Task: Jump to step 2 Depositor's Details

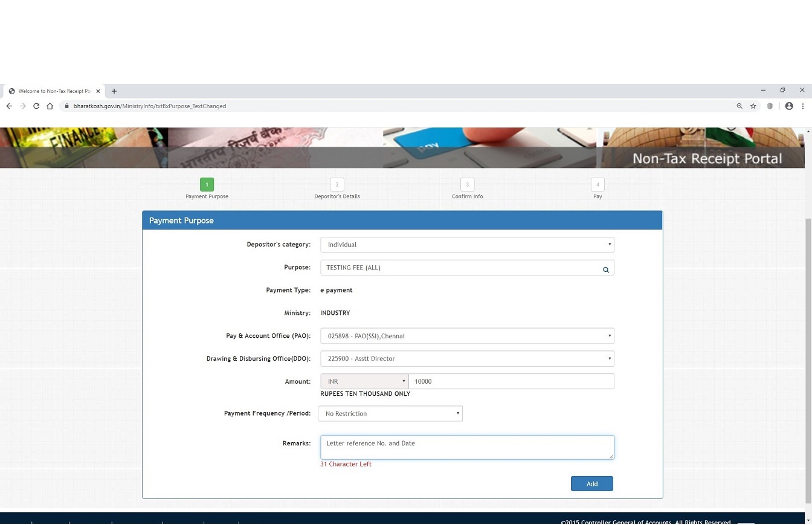Action: click(x=337, y=185)
